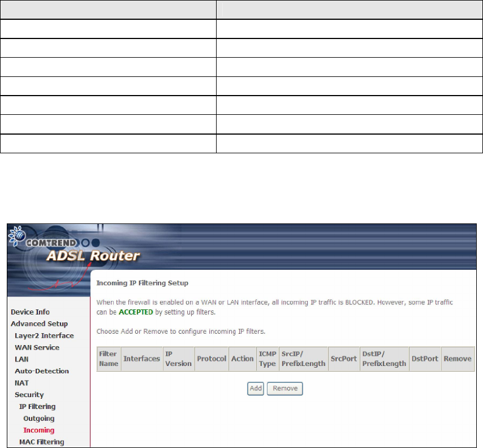Screen dimensions: 483x448
Task: Click the Filter Name column header
Action: coord(109,359)
